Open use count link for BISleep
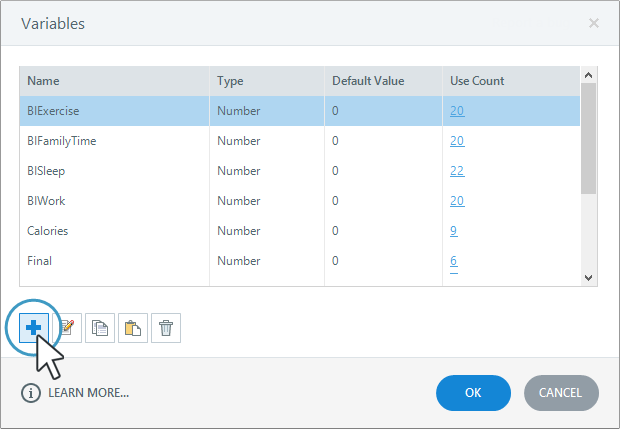 click(457, 171)
